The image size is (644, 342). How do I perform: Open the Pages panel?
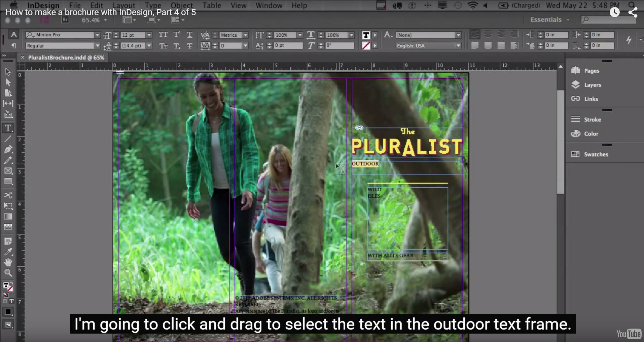point(585,71)
